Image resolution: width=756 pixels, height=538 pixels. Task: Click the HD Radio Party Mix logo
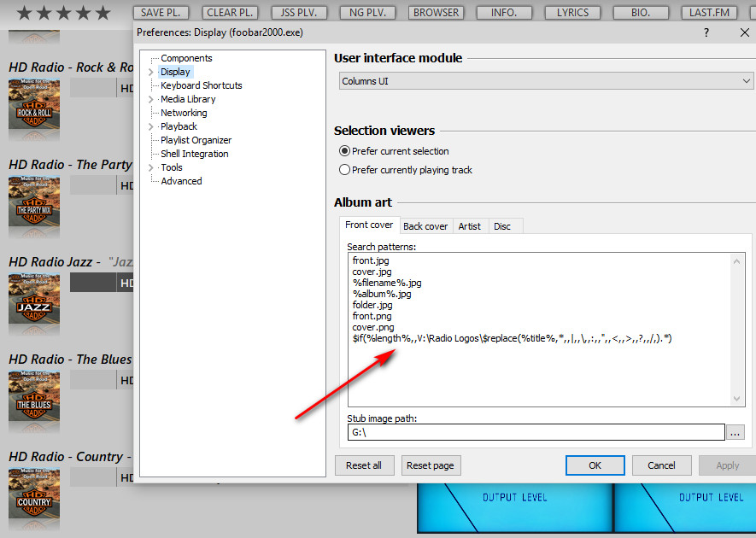[34, 207]
